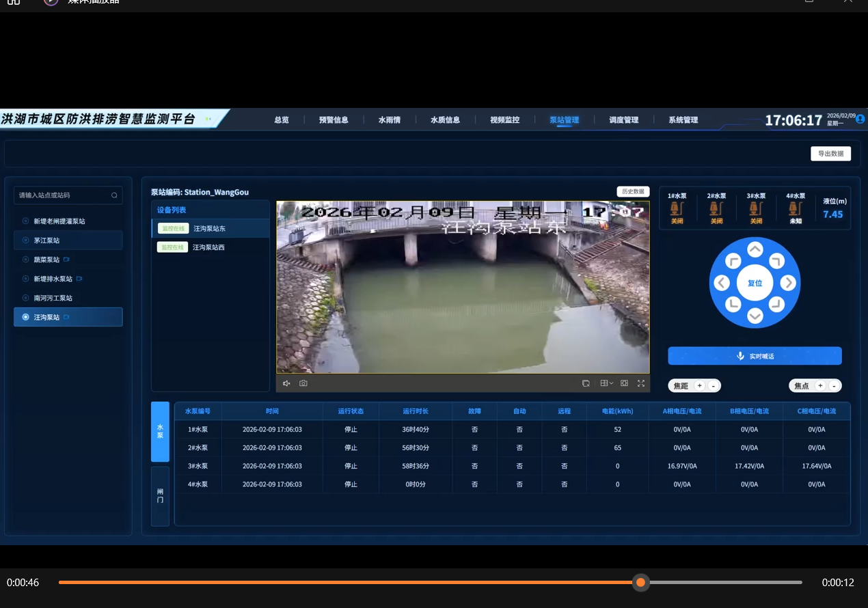
Task: Increase 焦距 zoom with the plus button
Action: pyautogui.click(x=699, y=386)
